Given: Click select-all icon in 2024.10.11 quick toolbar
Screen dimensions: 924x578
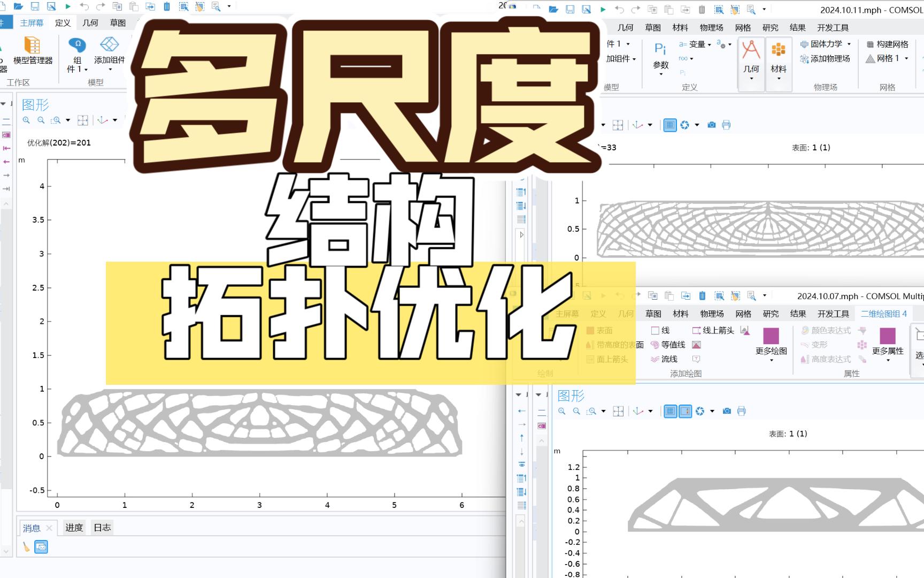Looking at the screenshot, I should click(x=719, y=10).
